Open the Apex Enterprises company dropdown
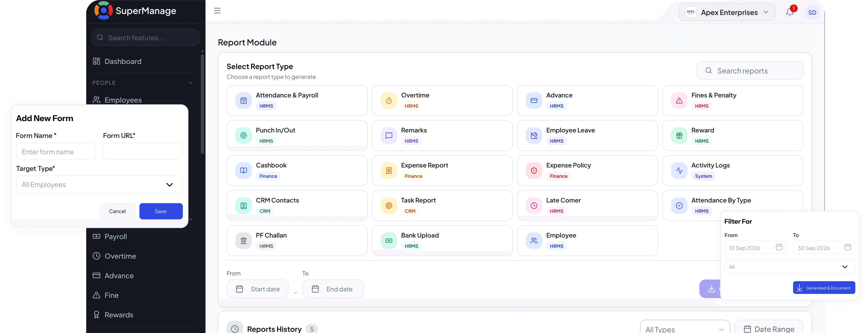Image resolution: width=868 pixels, height=333 pixels. [727, 12]
